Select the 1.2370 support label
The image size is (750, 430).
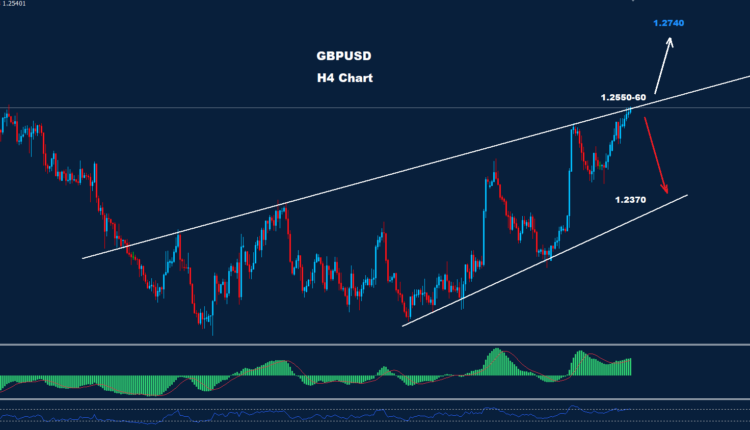630,200
